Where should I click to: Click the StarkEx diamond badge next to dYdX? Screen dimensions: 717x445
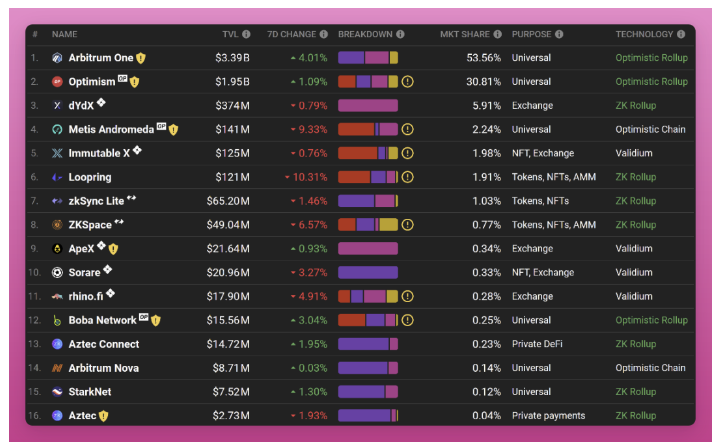click(101, 102)
